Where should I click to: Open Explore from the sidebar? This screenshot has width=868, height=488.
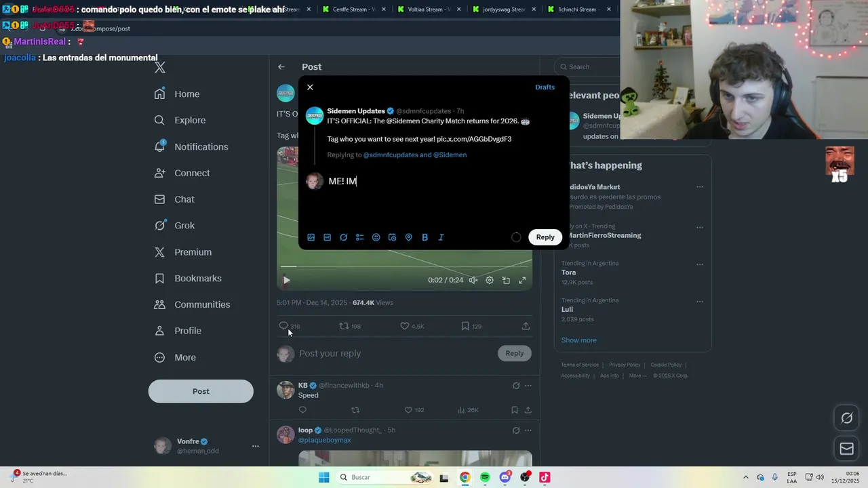[180, 120]
